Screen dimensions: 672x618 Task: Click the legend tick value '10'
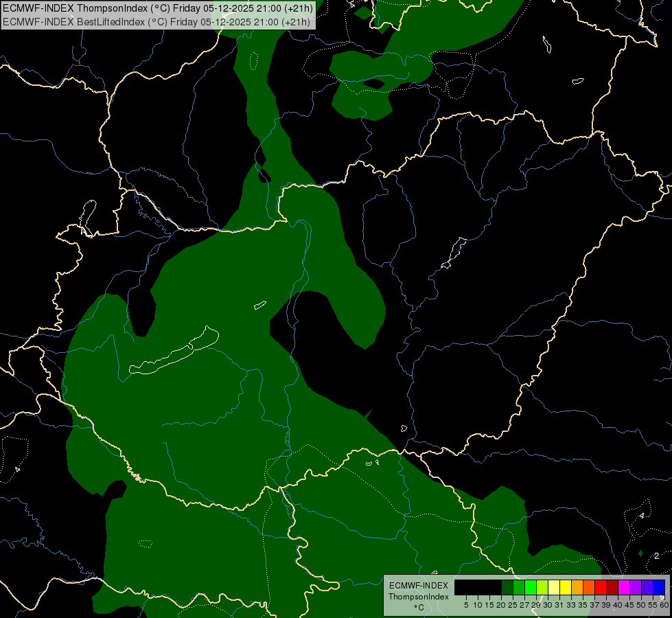click(478, 605)
